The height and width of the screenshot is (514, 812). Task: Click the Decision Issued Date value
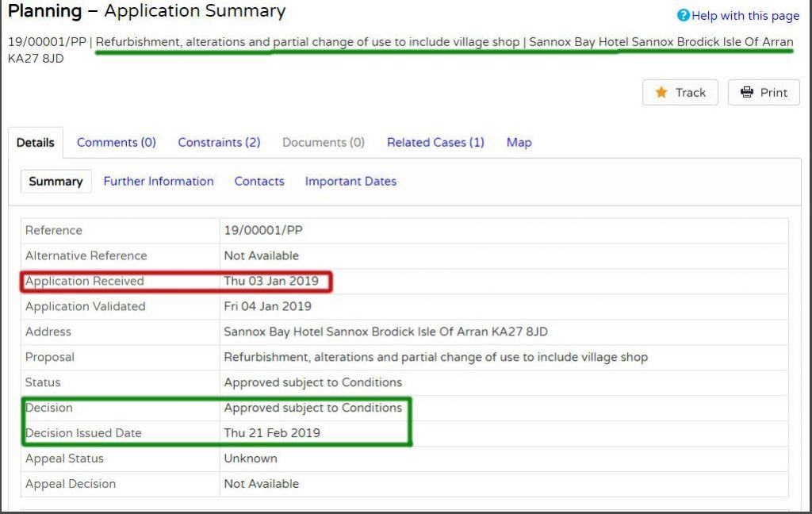[272, 432]
